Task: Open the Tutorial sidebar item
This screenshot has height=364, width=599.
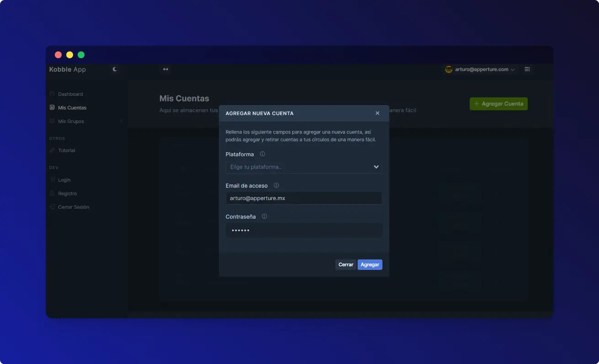Action: [x=67, y=150]
